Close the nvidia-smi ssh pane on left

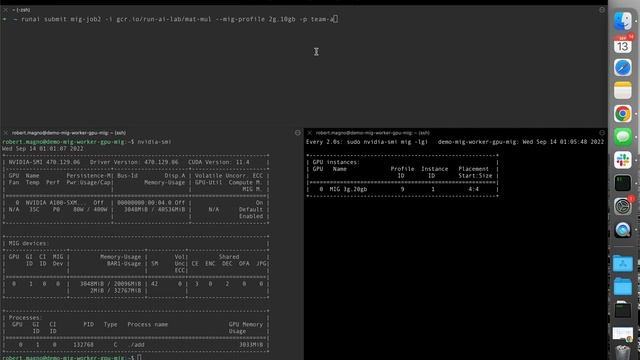click(x=5, y=133)
